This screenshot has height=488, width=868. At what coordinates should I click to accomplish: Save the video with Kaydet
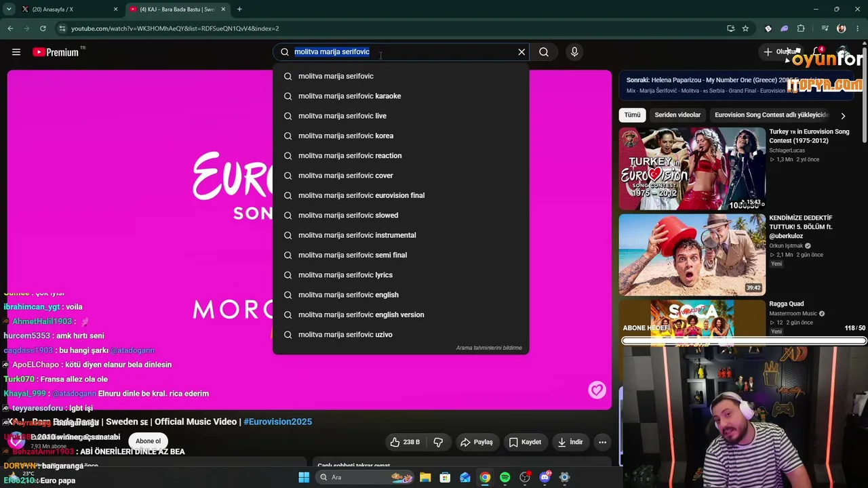click(x=526, y=442)
